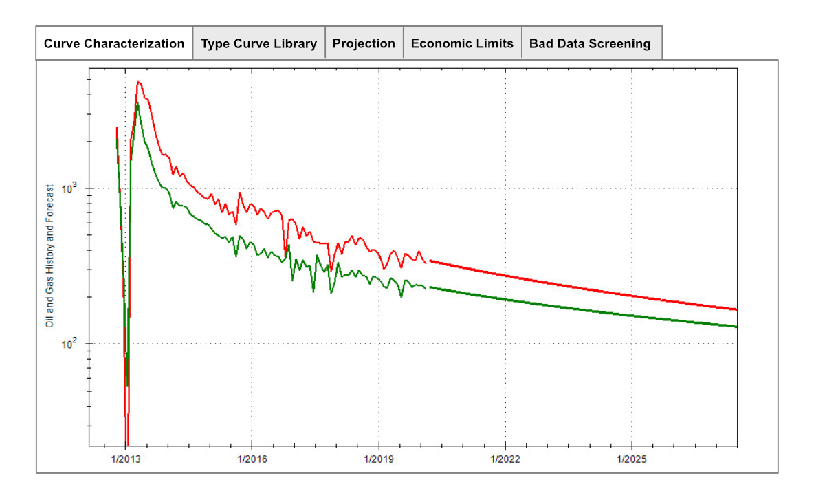Click the start of the red forecast line
This screenshot has width=814, height=504.
tap(431, 261)
